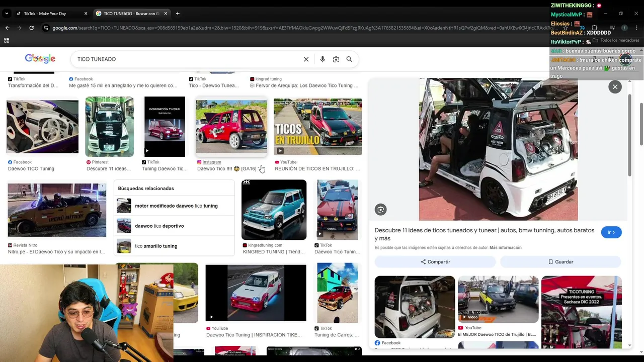Screen dimensions: 644x362
Task: Click the Ir button
Action: [611, 232]
